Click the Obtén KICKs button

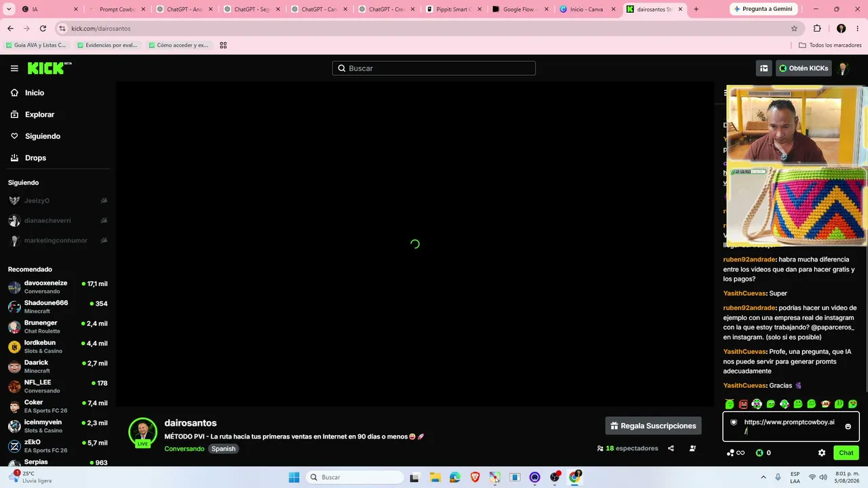(x=804, y=68)
